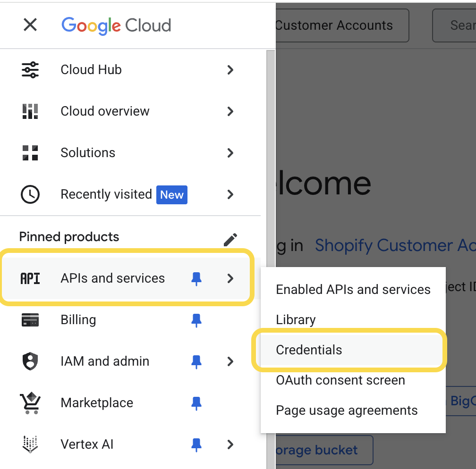Expand the Cloud overview submenu chevron
Image resolution: width=476 pixels, height=469 pixels.
pos(230,111)
